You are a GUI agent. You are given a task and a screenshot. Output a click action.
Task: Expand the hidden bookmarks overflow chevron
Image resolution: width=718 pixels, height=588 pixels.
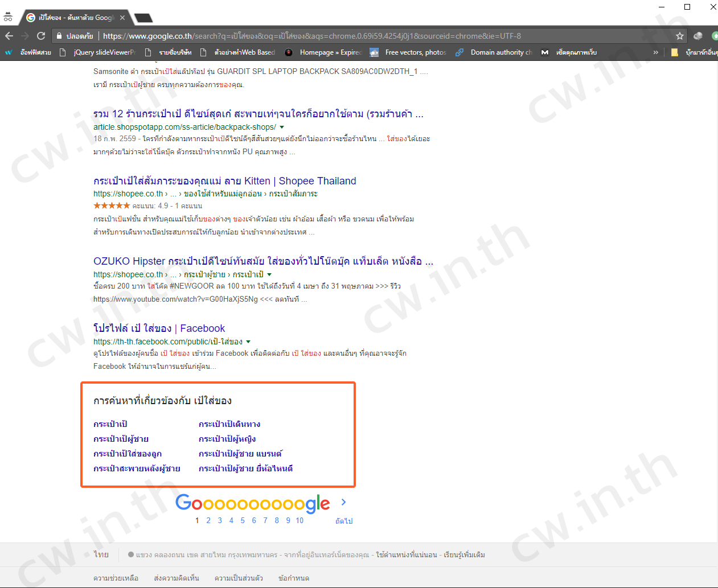point(655,52)
